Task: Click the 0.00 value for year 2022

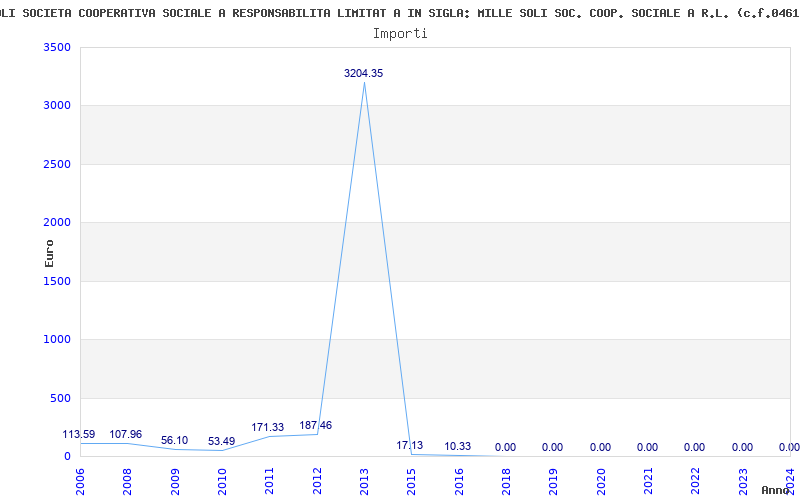Action: pyautogui.click(x=694, y=447)
